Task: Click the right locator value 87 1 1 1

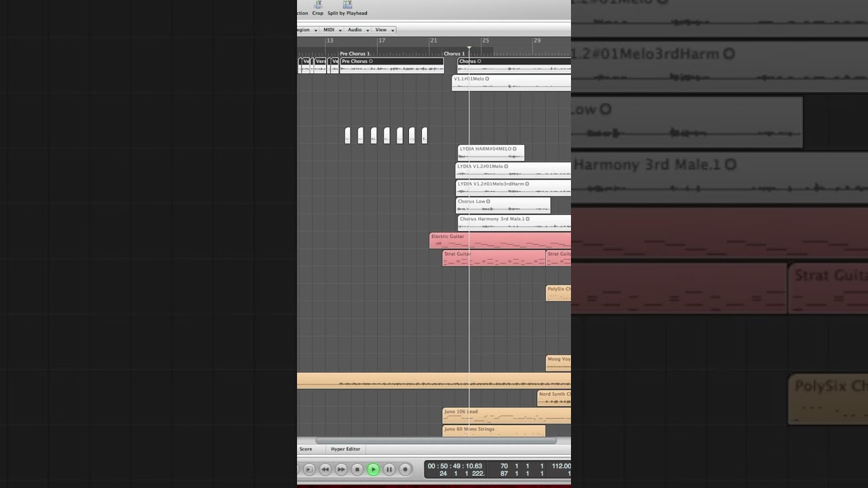Action: click(x=522, y=473)
